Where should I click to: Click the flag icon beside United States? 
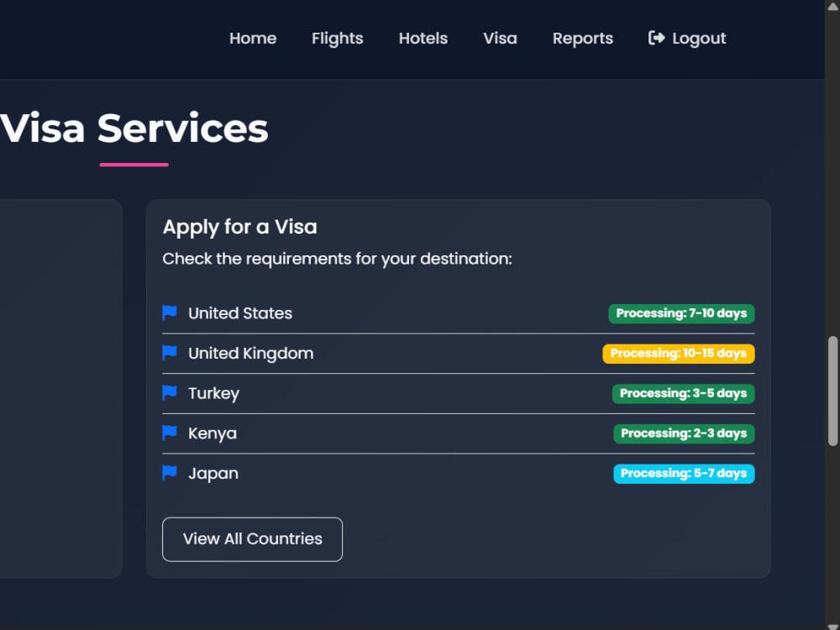click(170, 312)
